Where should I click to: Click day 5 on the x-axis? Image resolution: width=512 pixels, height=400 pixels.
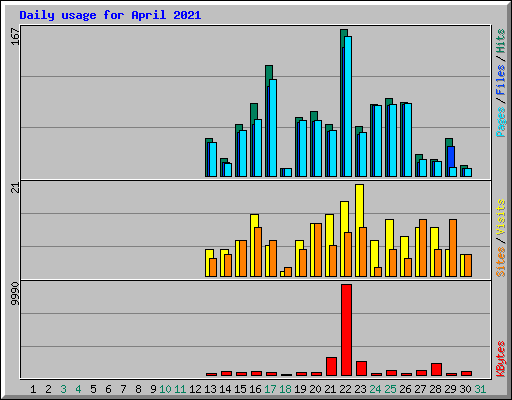(x=93, y=389)
